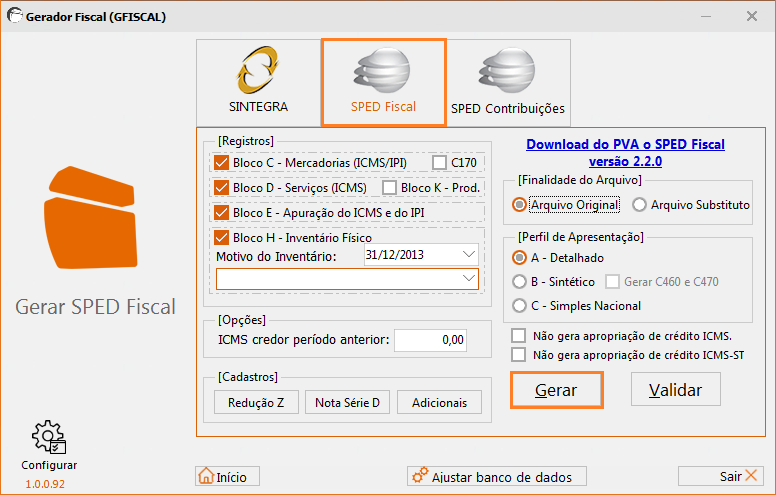Screen dimensions: 776x495
Task: Check Não gera apropriação de crédito ICMS-ST
Action: 519,354
